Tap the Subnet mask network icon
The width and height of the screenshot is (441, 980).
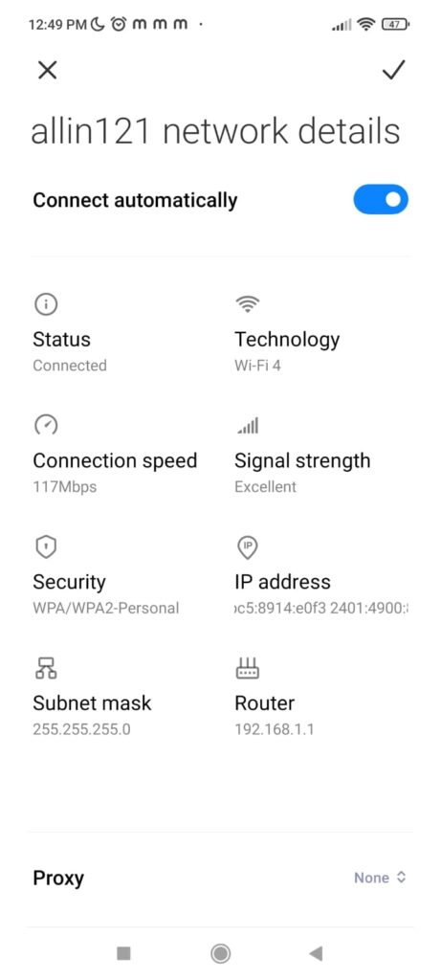point(46,668)
